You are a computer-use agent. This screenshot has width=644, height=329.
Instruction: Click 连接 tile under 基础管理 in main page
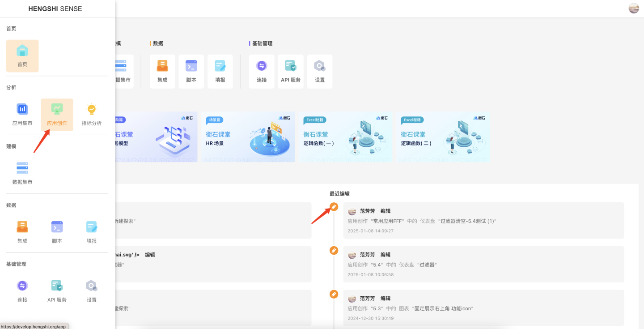262,71
